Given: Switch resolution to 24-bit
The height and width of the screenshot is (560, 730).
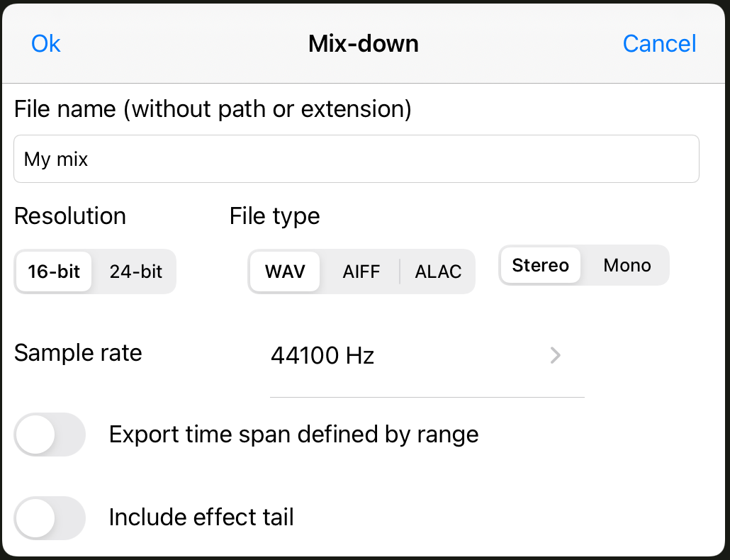Looking at the screenshot, I should (135, 271).
